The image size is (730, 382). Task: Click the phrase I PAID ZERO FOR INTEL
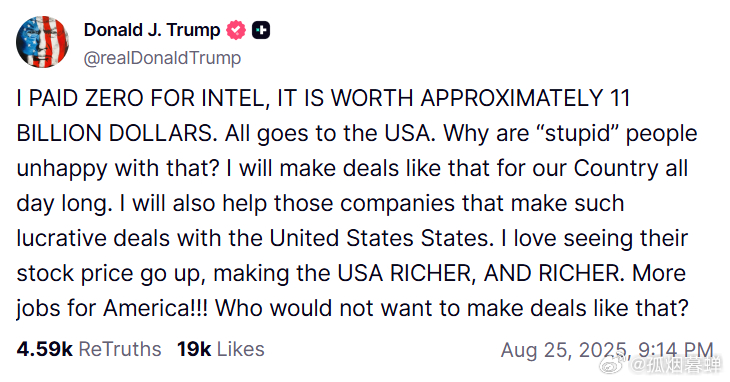[143, 99]
